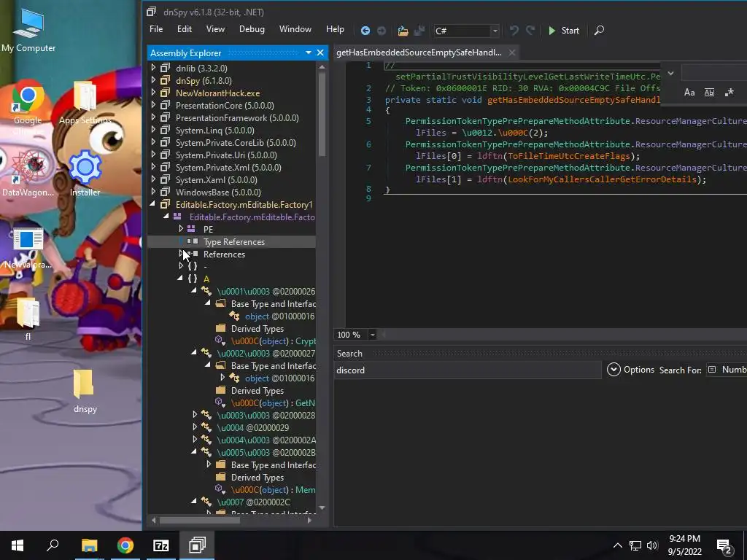This screenshot has height=560, width=747.
Task: Open the Search For type dropdown
Action: (727, 370)
